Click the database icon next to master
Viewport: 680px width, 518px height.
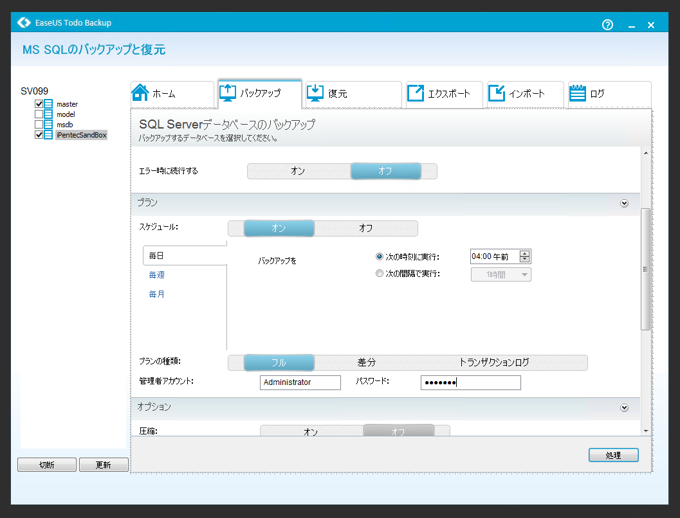(x=49, y=104)
